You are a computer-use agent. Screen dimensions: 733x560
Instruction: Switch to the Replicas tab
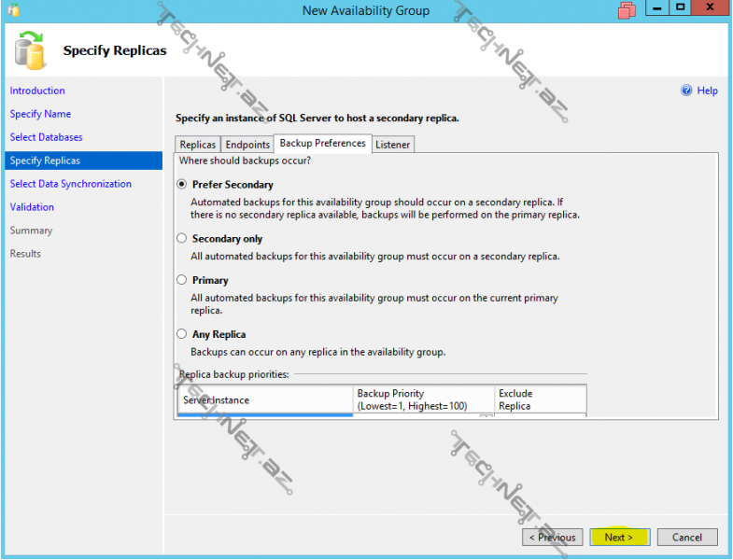198,145
